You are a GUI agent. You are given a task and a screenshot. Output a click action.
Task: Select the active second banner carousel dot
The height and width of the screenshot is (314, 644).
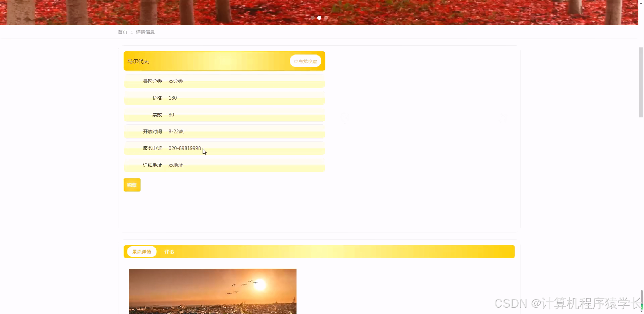point(319,18)
